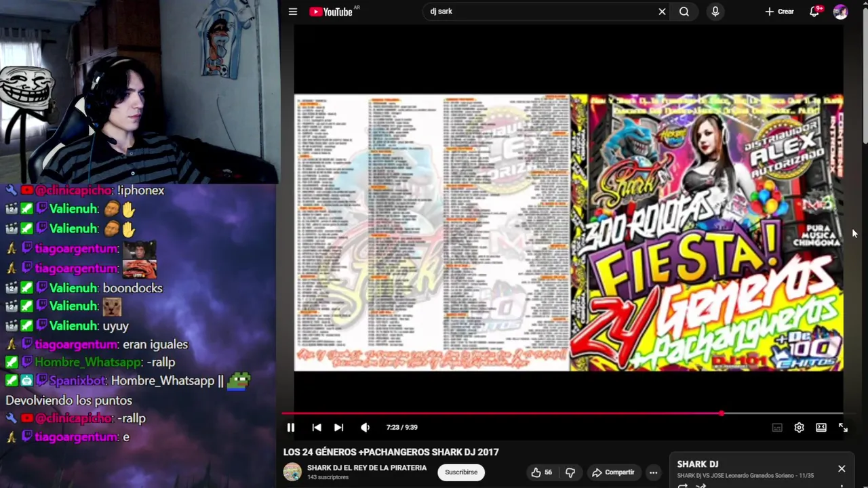Like the video with thumbs up

542,472
